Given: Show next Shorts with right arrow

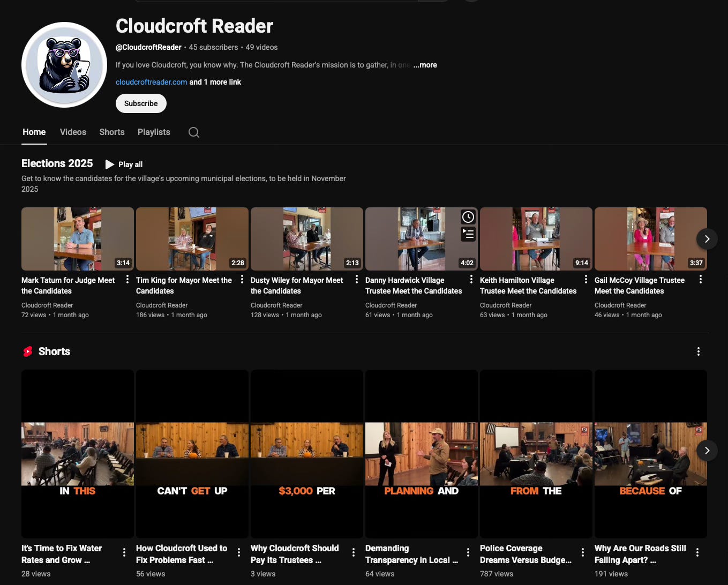Looking at the screenshot, I should (707, 451).
